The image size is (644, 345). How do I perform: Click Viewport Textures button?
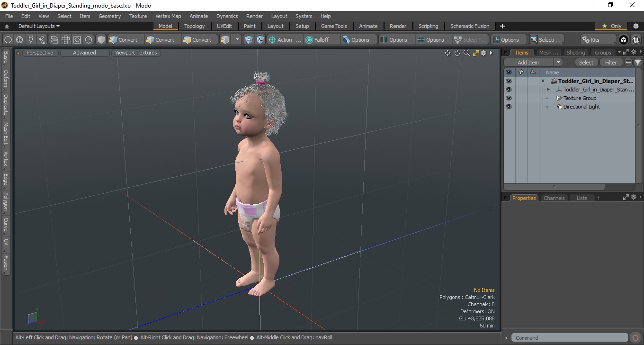click(136, 53)
